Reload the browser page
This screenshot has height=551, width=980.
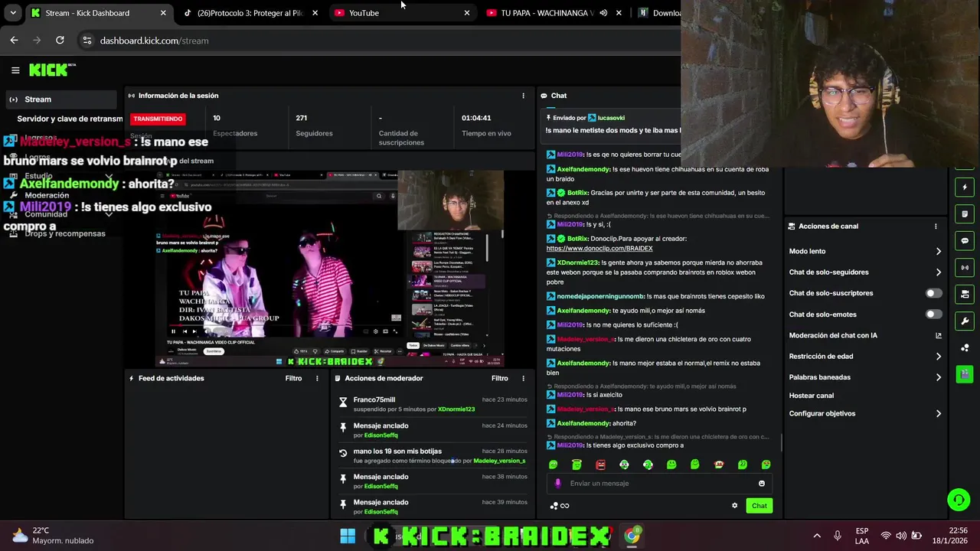(x=60, y=41)
